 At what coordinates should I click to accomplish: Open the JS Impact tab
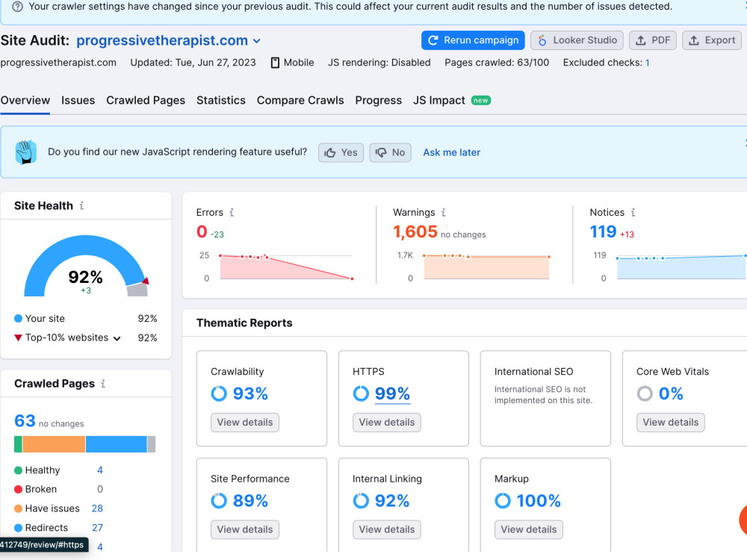click(452, 101)
